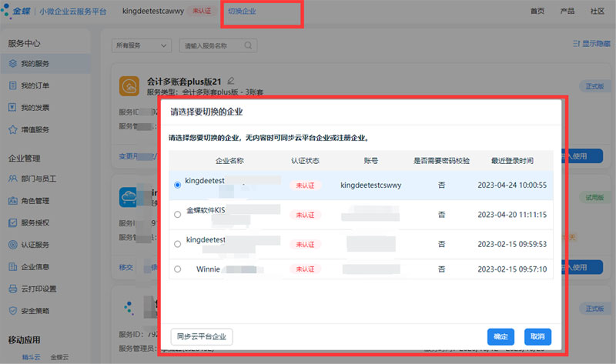This screenshot has width=616, height=364.
Task: Click the 云打印设置 printer icon
Action: point(12,289)
